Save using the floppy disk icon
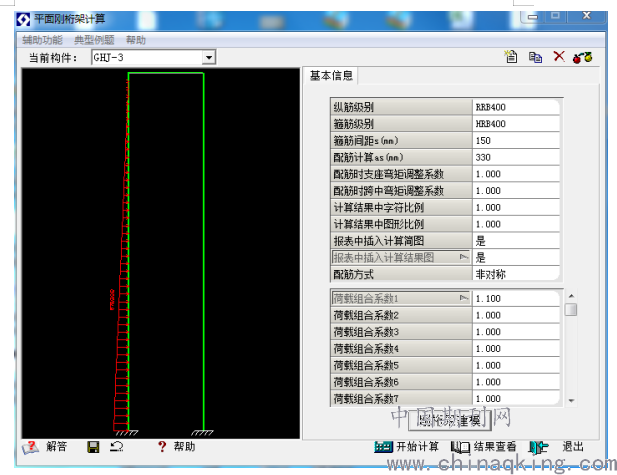 [93, 447]
